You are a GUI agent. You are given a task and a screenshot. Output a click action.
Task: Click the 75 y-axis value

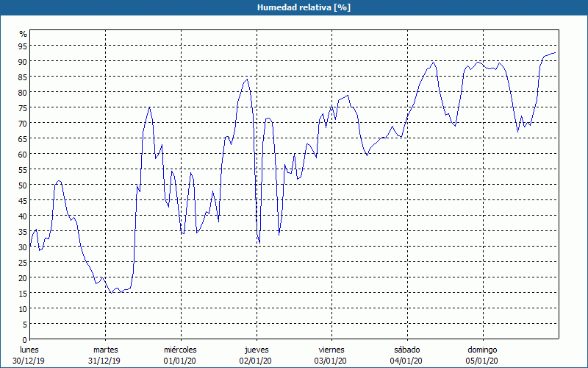(x=23, y=108)
